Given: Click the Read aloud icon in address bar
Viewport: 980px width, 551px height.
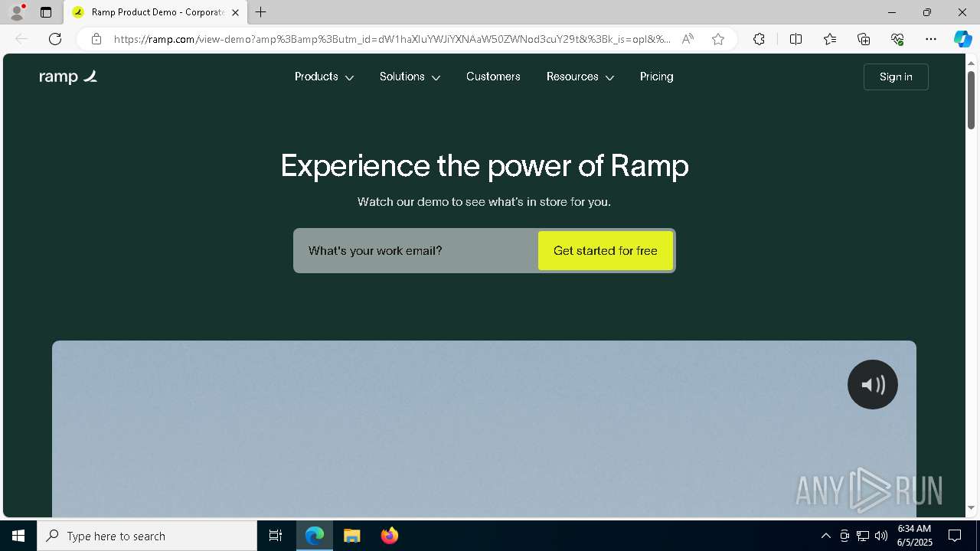Looking at the screenshot, I should click(688, 39).
